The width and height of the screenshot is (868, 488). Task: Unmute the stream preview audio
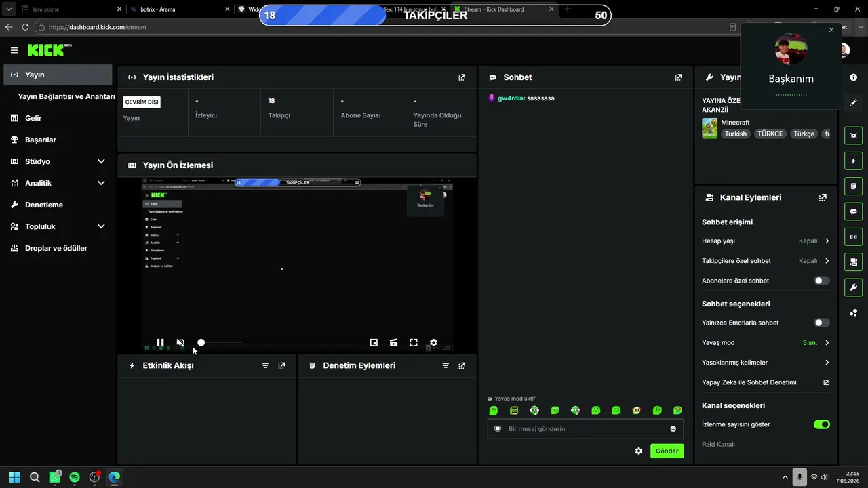tap(180, 343)
